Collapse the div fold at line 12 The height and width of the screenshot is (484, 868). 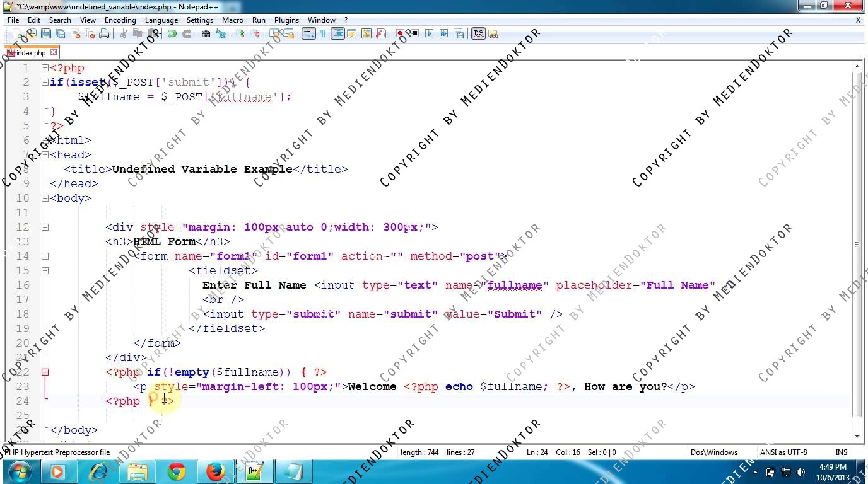tap(45, 227)
